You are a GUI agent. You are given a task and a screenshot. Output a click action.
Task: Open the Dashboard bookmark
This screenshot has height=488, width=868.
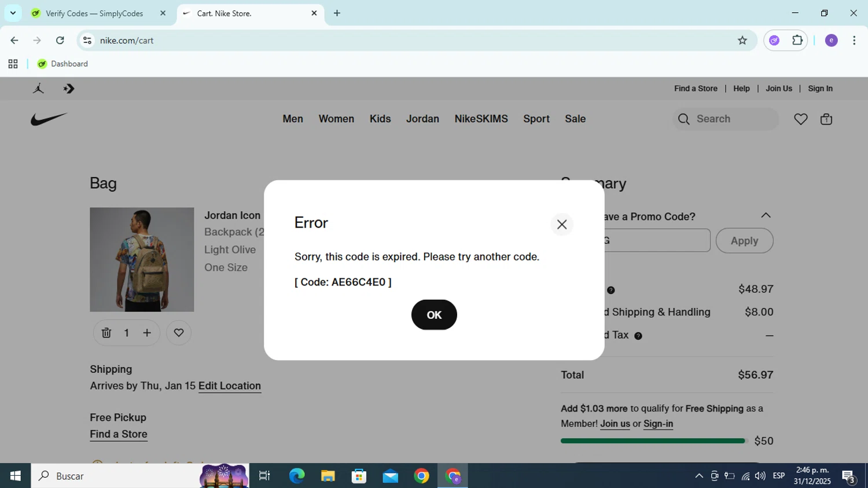pyautogui.click(x=62, y=64)
